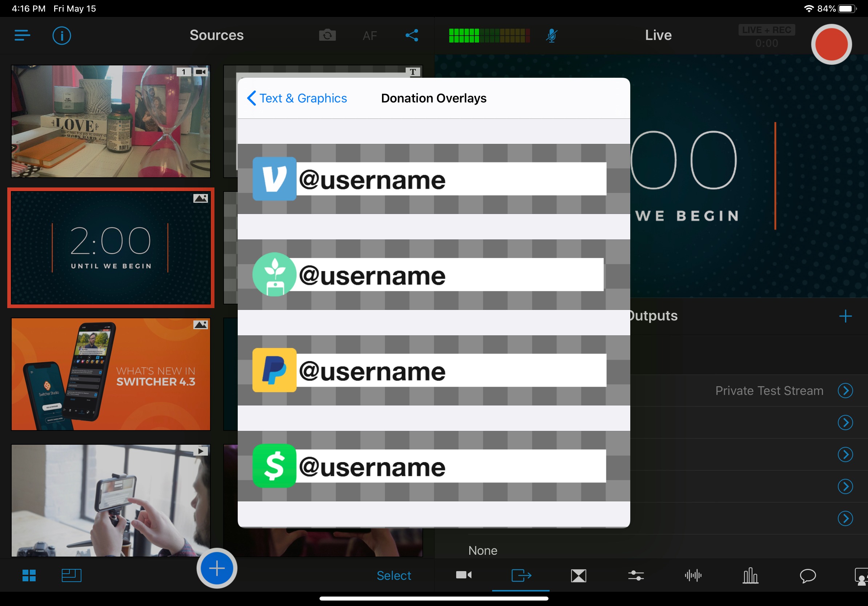Expand the Private Test Stream chevron
The width and height of the screenshot is (868, 606).
pyautogui.click(x=845, y=391)
